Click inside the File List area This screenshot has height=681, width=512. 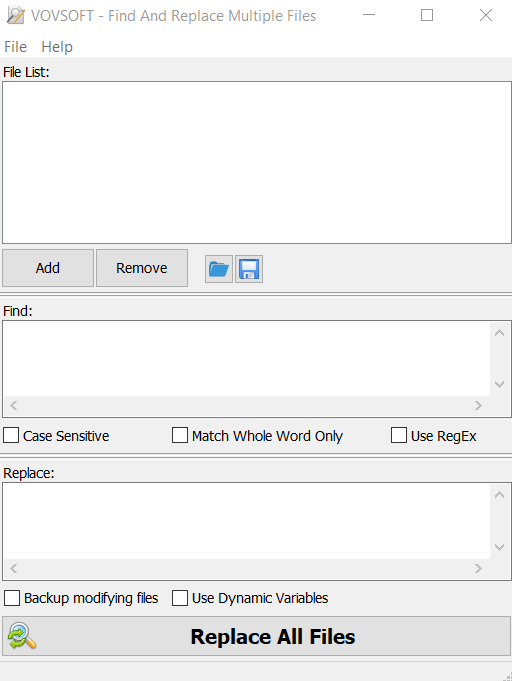(257, 162)
